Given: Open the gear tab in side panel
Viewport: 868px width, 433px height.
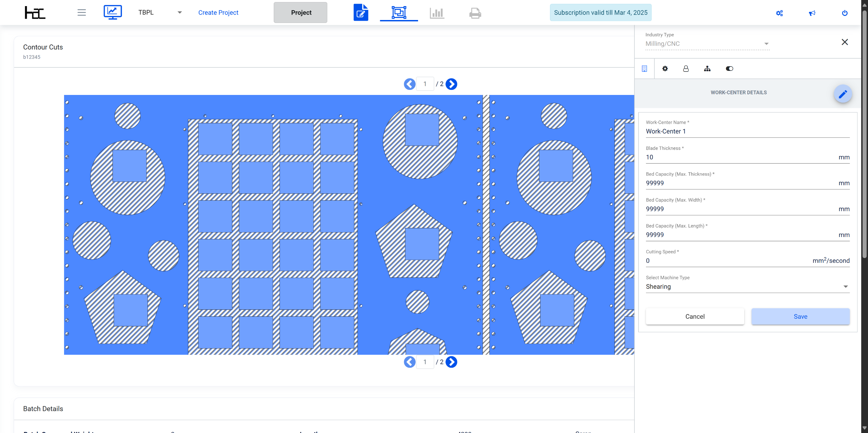Looking at the screenshot, I should (665, 68).
